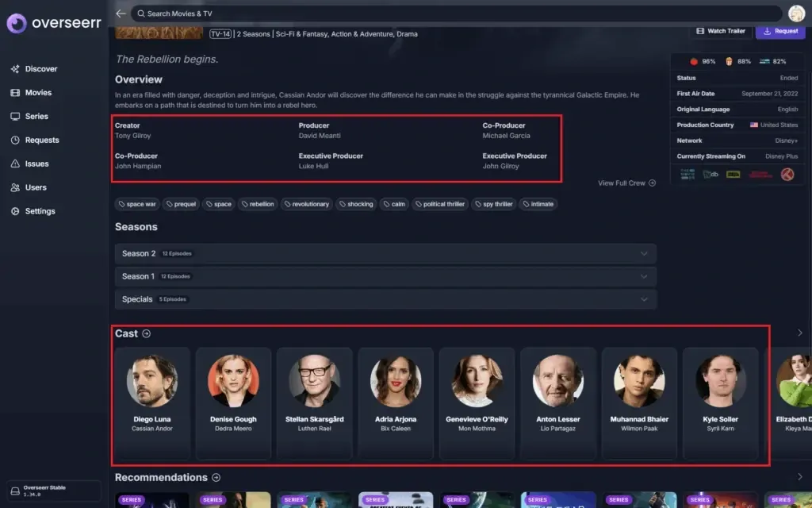Click the Cast section arrow icon
This screenshot has width=812, height=508.
(146, 334)
